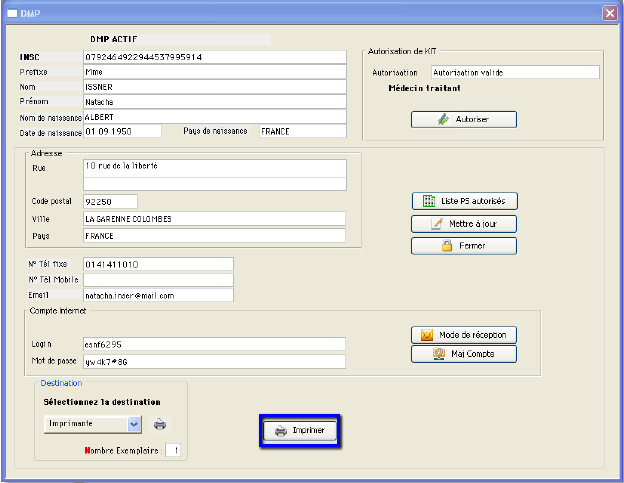Click the Fermer button
This screenshot has width=624, height=483.
coord(464,246)
